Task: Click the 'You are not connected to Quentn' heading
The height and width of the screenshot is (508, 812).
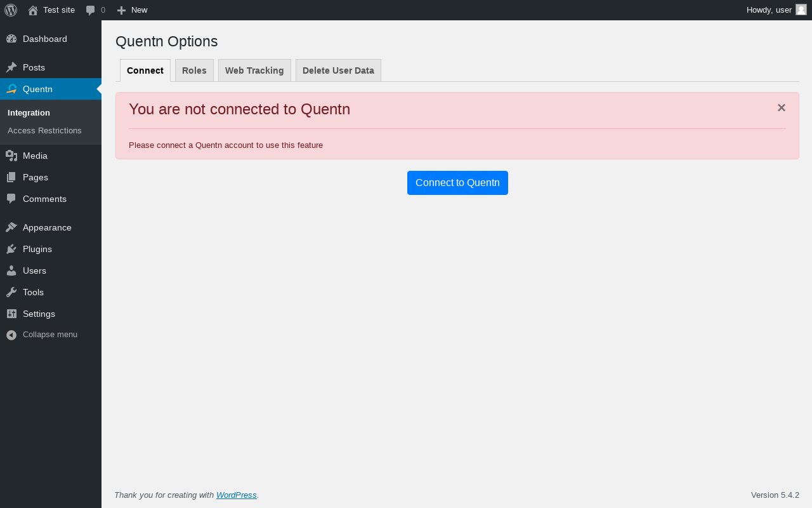Action: (239, 109)
